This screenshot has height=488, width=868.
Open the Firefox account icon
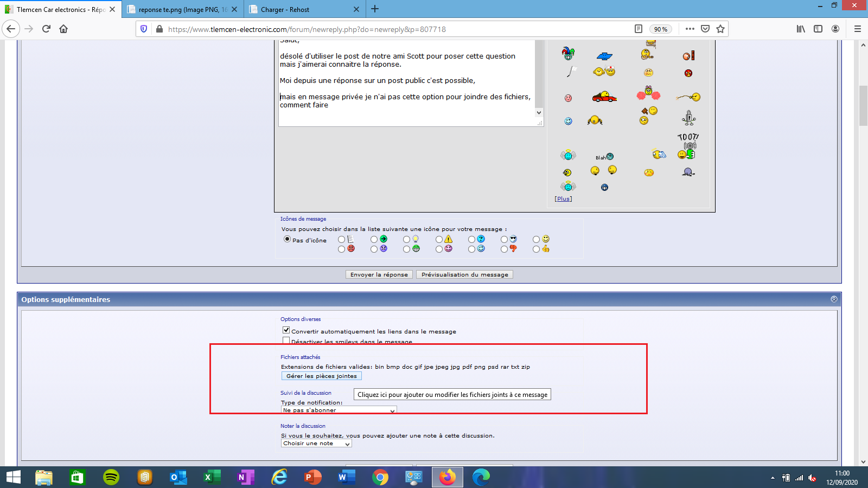pos(835,29)
